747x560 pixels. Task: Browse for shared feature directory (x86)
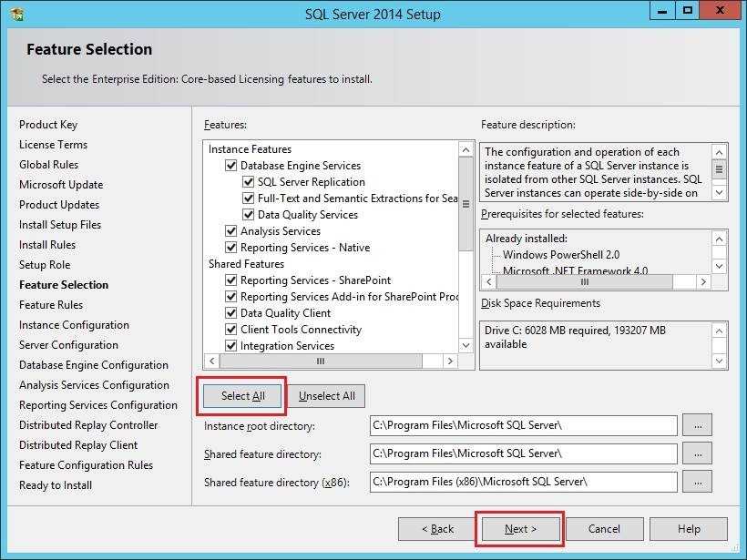[x=698, y=482]
